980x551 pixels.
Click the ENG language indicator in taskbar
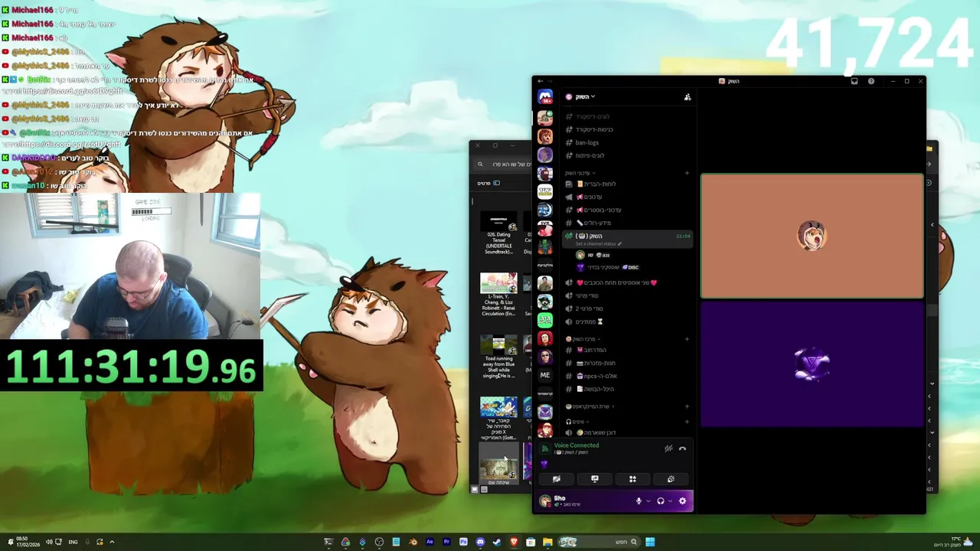point(73,542)
